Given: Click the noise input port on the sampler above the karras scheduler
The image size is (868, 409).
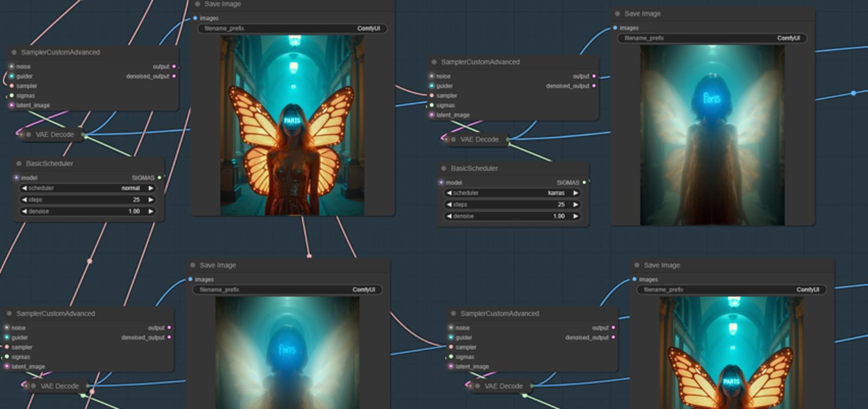Looking at the screenshot, I should pos(432,76).
